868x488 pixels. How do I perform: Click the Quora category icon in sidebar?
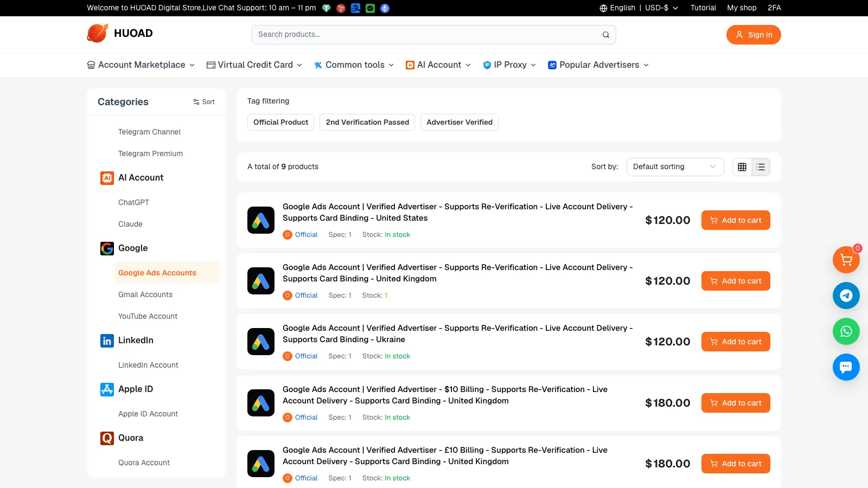click(107, 438)
